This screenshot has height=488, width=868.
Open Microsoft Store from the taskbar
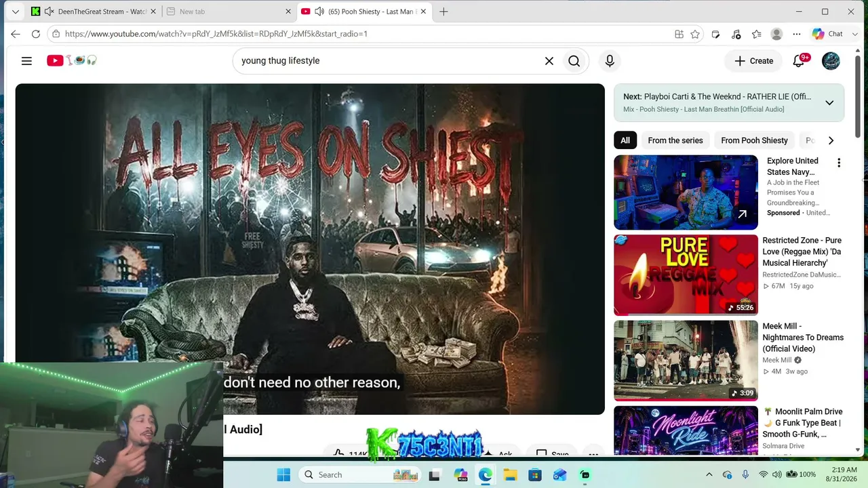[535, 474]
